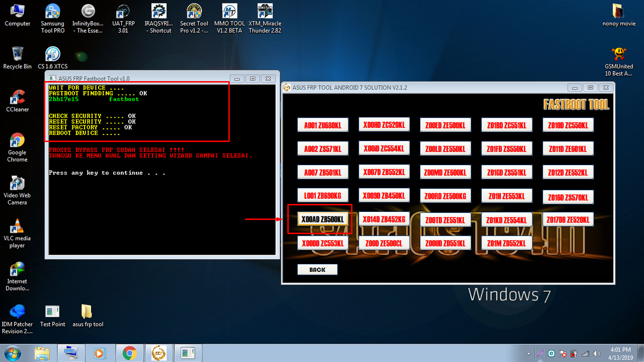This screenshot has width=644, height=362.
Task: Launch Samsung Tool PRO shortcut
Action: 52,19
